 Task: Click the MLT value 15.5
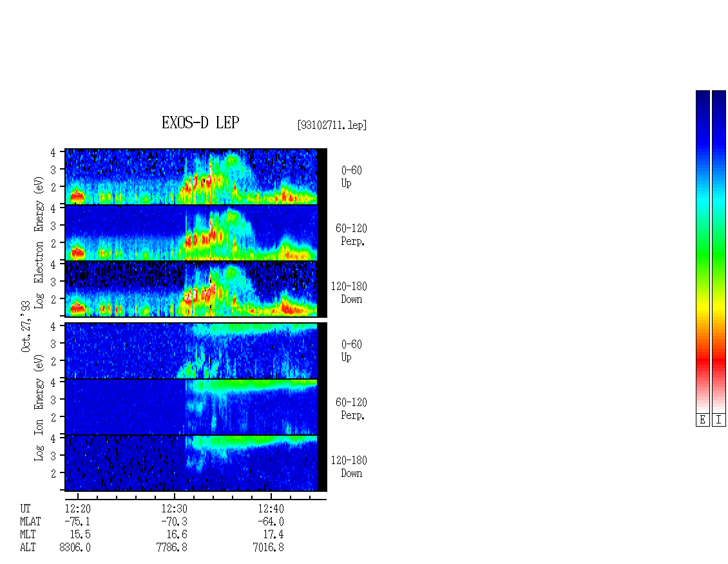click(x=81, y=535)
